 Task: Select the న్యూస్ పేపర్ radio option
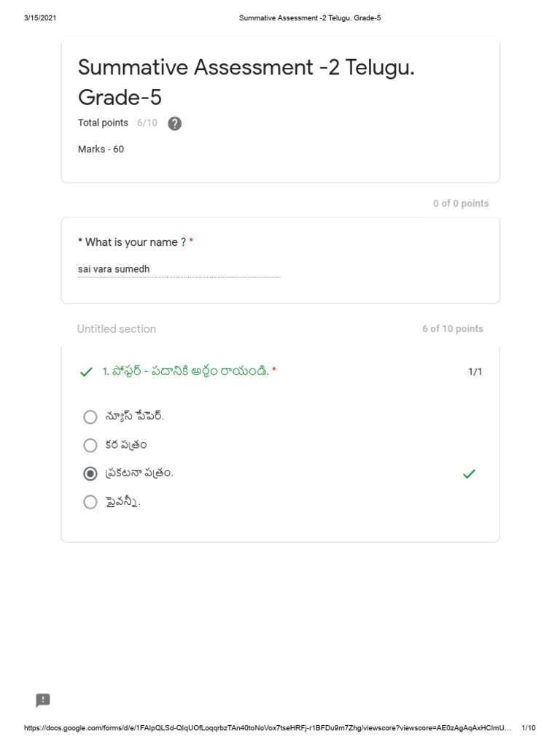tap(90, 417)
